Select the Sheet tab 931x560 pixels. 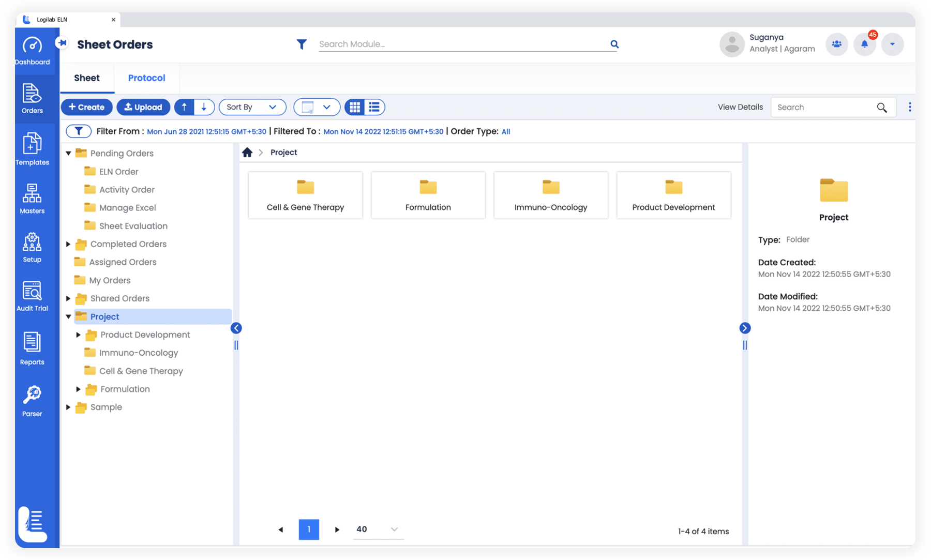87,78
